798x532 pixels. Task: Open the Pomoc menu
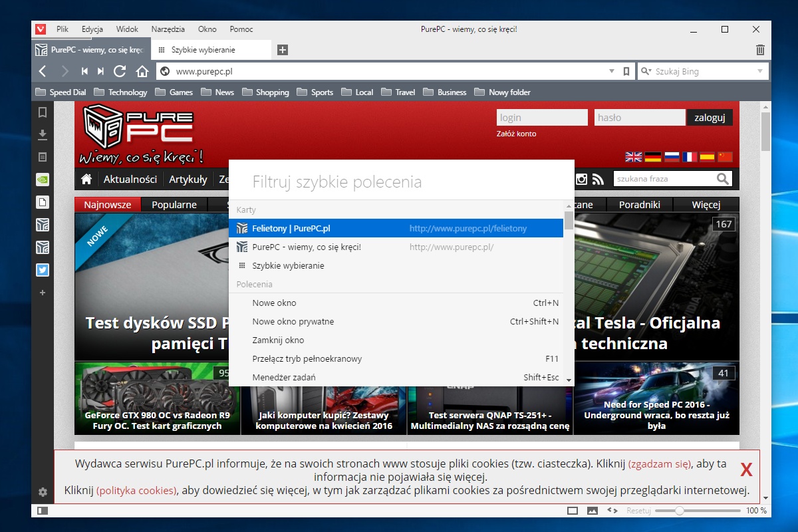[x=241, y=29]
